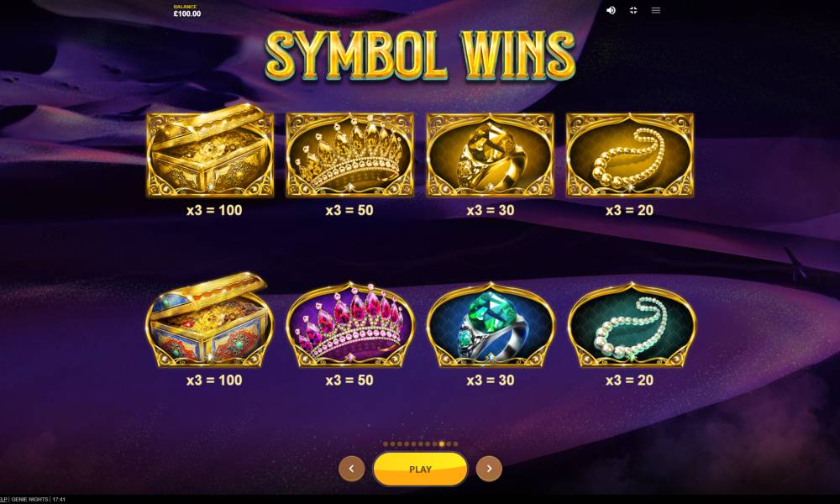
Task: Click the Symbol Wins title
Action: tap(420, 55)
